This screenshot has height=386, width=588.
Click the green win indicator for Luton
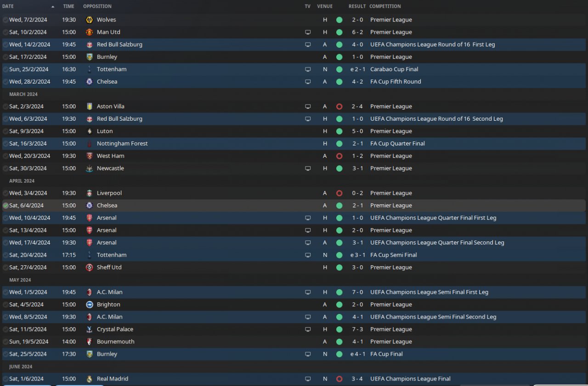pos(339,131)
